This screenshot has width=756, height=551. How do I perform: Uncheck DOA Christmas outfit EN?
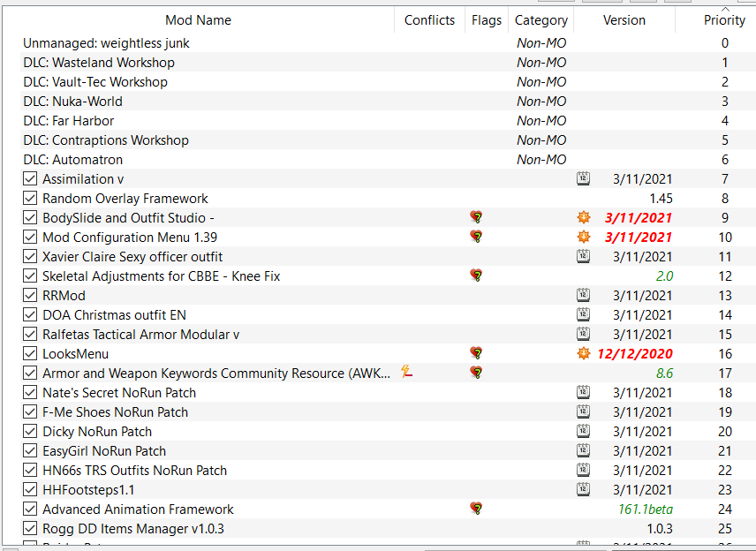[30, 314]
